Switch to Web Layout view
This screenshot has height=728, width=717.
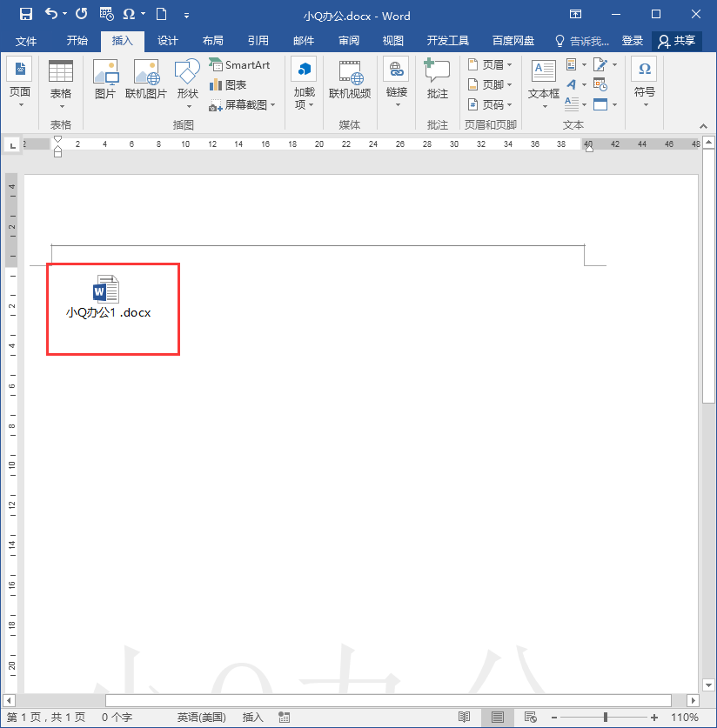[530, 718]
